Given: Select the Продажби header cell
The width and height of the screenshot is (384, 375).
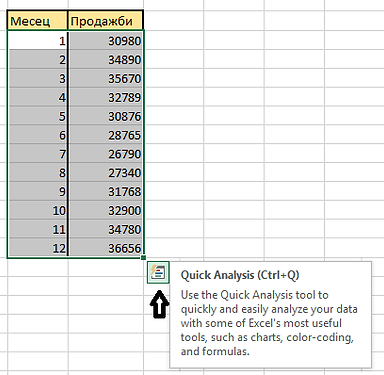Looking at the screenshot, I should [106, 21].
